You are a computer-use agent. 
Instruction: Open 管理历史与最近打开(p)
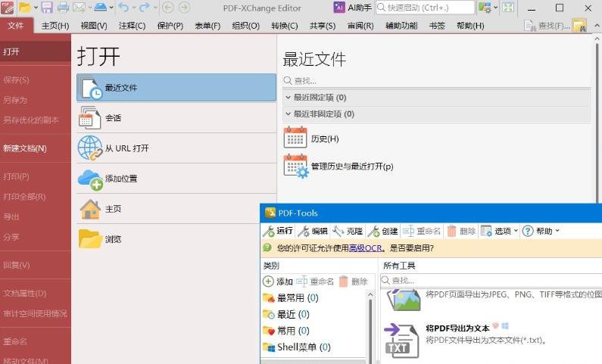(338, 166)
